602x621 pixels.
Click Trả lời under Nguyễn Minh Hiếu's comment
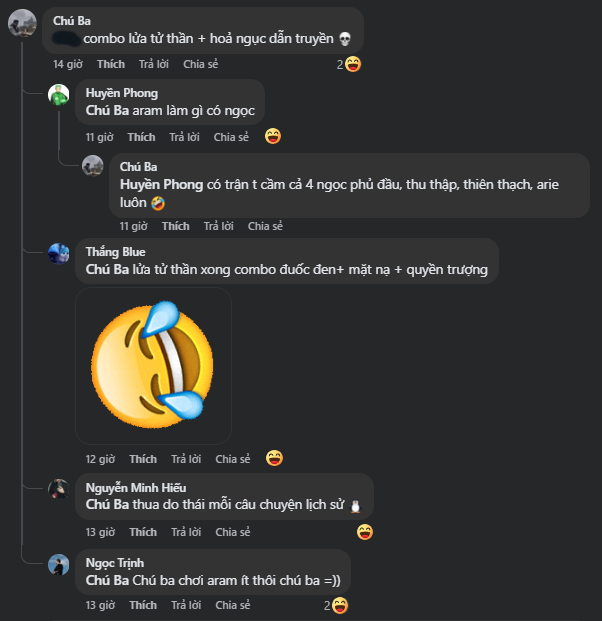(x=186, y=532)
